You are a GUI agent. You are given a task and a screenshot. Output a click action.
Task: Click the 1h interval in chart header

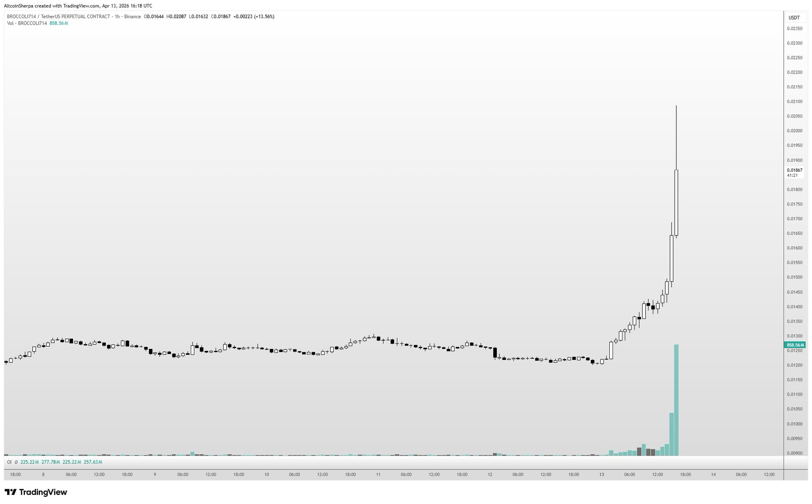pos(117,17)
